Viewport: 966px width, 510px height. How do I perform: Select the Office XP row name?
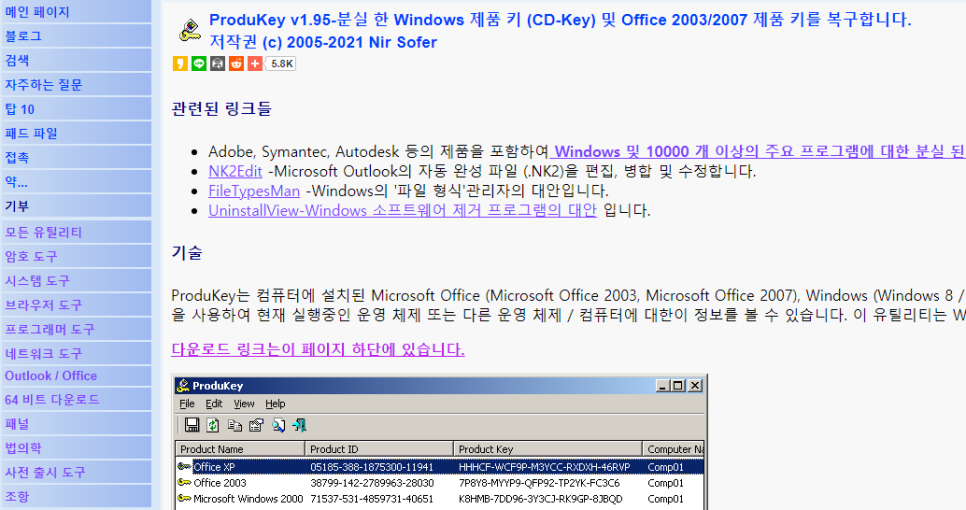(214, 467)
